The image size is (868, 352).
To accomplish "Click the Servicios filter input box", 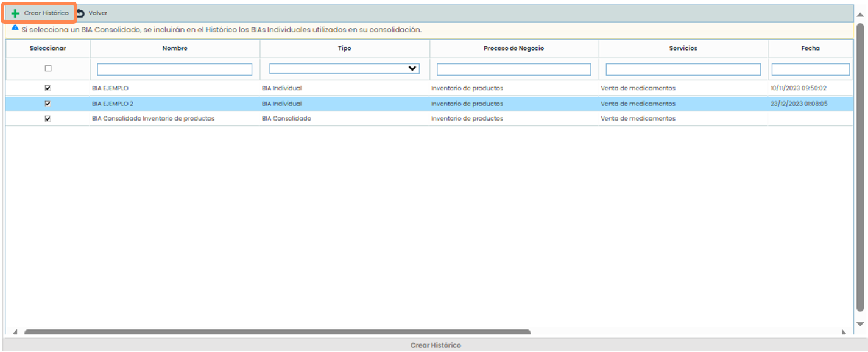I will (x=683, y=69).
